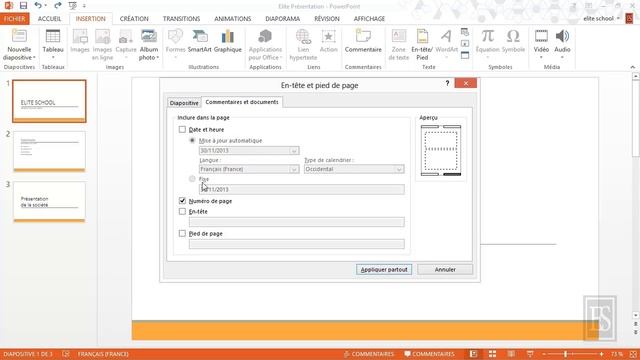Viewport: 640px width, 360px height.
Task: Select Commentaires et documents dialog tab
Action: pyautogui.click(x=242, y=102)
